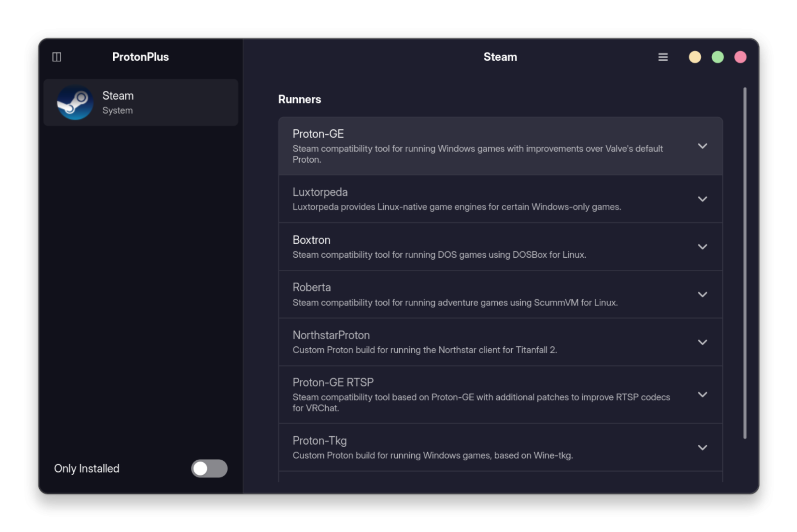Click the sidebar toggle icon
This screenshot has height=532, width=797.
(56, 57)
